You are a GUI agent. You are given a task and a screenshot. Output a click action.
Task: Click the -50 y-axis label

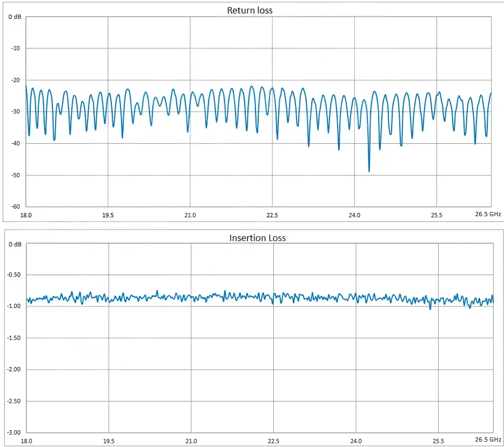coord(15,175)
